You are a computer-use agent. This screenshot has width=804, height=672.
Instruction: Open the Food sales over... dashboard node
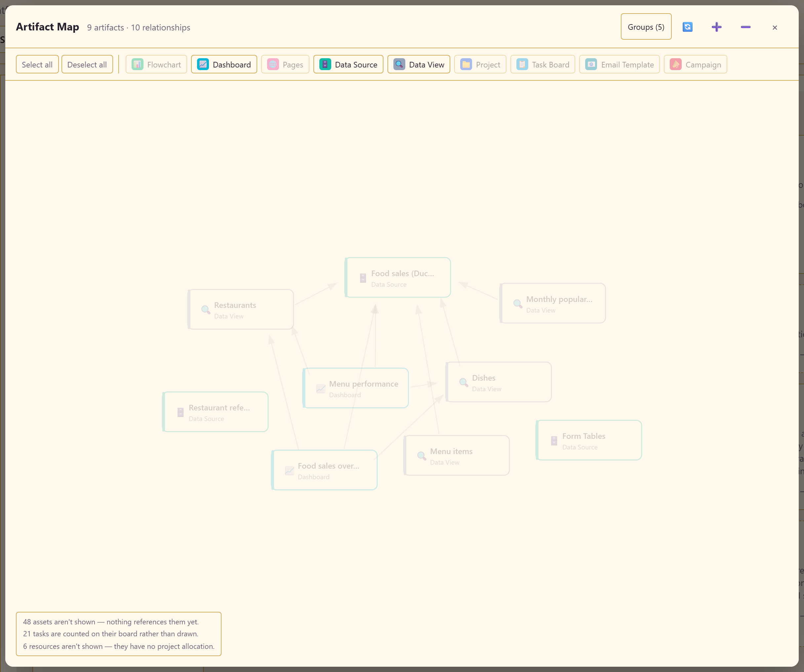coord(324,470)
